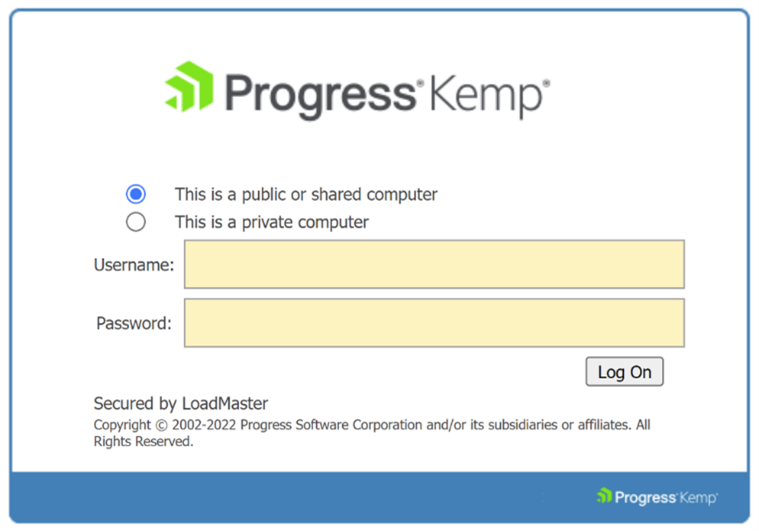
Task: Click the footer "Kemp" wordmark
Action: click(x=698, y=498)
